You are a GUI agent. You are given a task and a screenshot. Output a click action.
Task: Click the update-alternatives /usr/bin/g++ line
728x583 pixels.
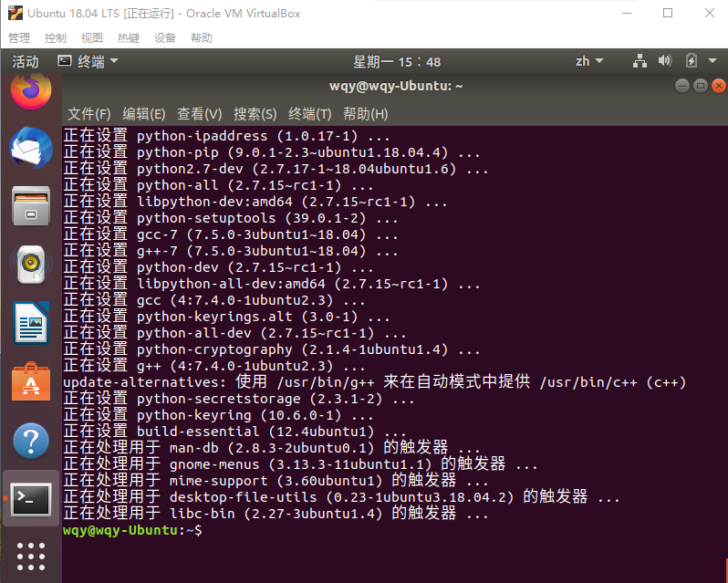pos(374,382)
